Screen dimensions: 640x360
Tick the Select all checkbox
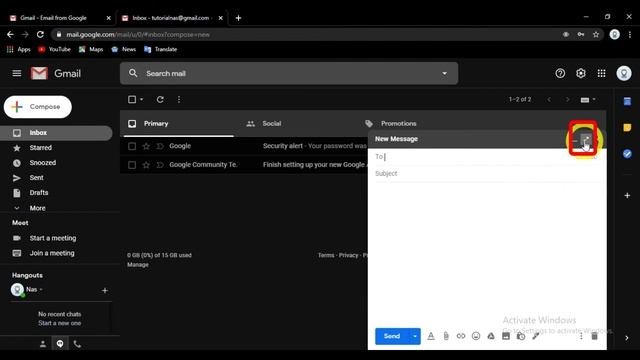[x=132, y=100]
